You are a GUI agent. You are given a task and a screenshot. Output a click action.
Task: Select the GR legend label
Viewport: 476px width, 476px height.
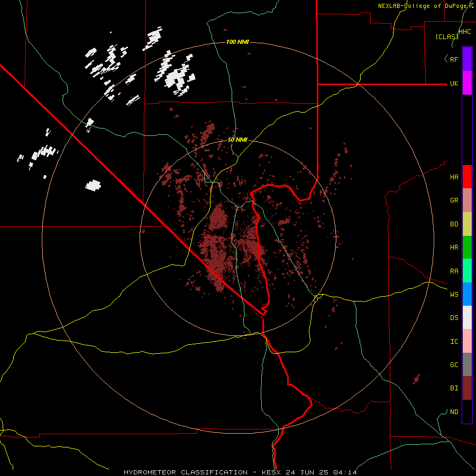coord(454,200)
